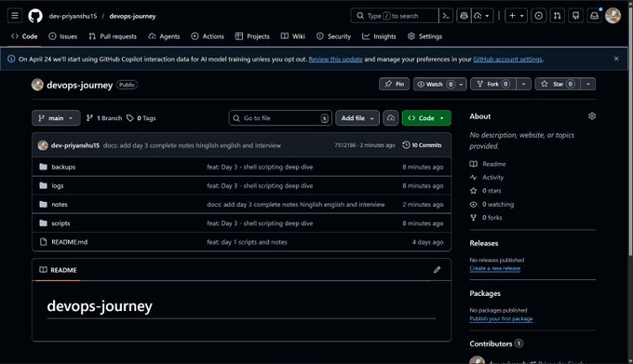
Task: Click the Go to file search field
Action: click(280, 118)
